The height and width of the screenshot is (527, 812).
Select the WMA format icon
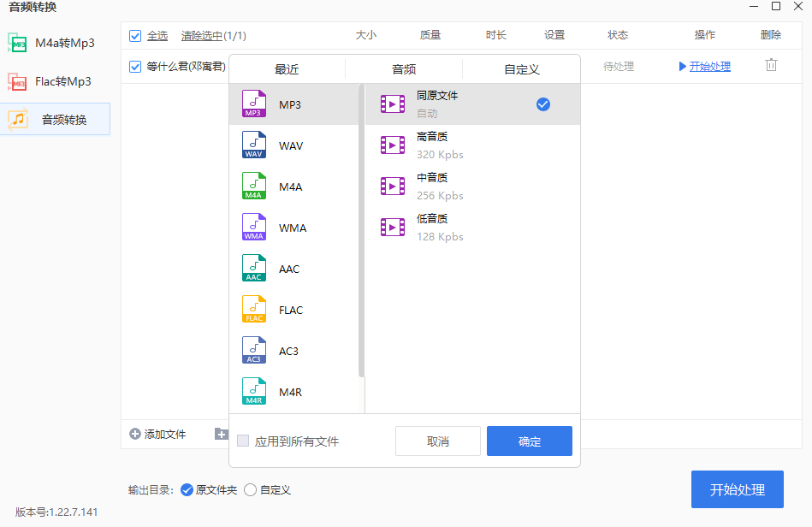pyautogui.click(x=253, y=227)
